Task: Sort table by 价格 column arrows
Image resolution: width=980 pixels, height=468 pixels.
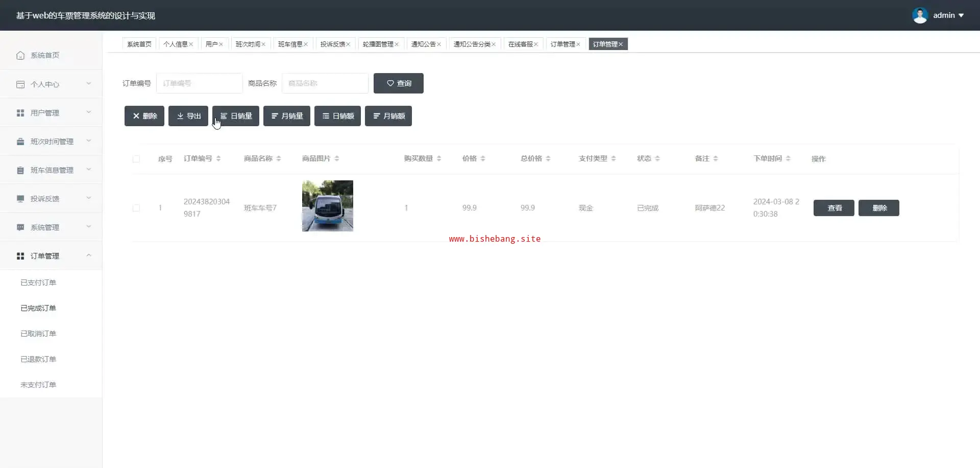Action: [x=483, y=159]
